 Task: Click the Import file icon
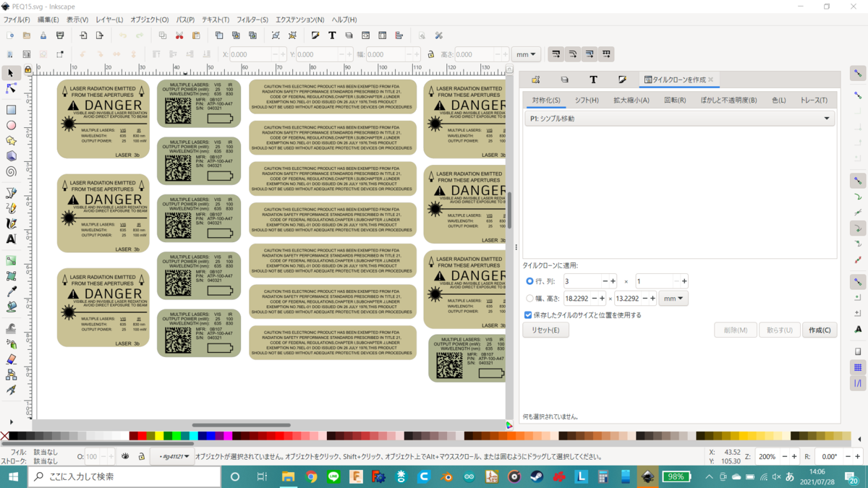(83, 35)
